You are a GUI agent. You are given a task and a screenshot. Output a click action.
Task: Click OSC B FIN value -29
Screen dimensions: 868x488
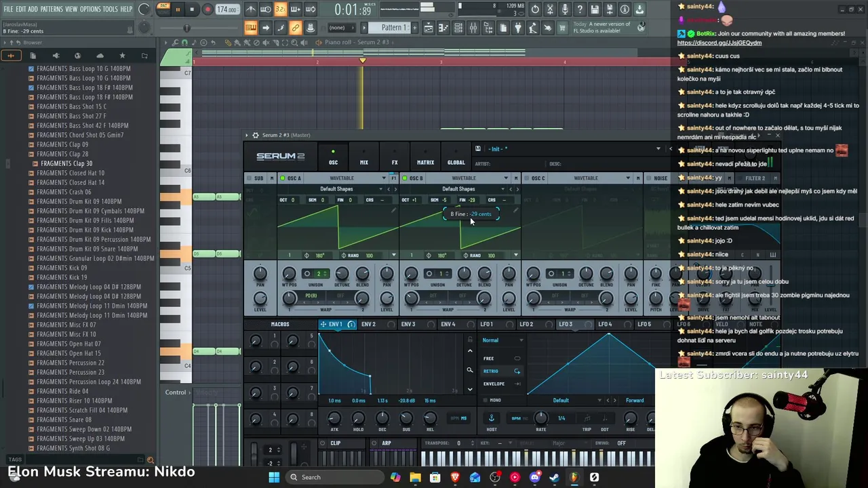(x=472, y=200)
